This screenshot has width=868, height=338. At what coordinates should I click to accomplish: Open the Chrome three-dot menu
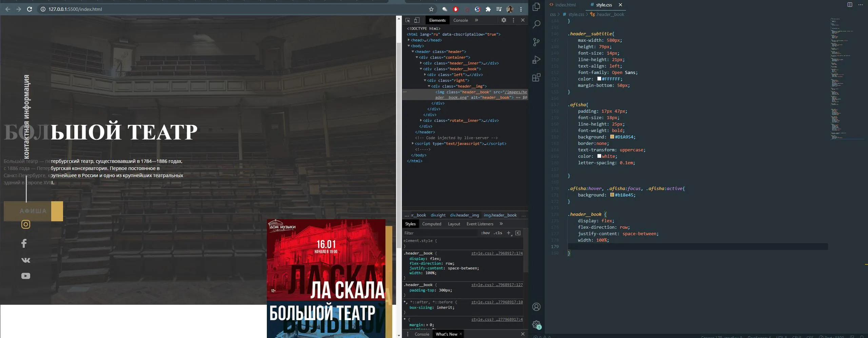click(521, 9)
